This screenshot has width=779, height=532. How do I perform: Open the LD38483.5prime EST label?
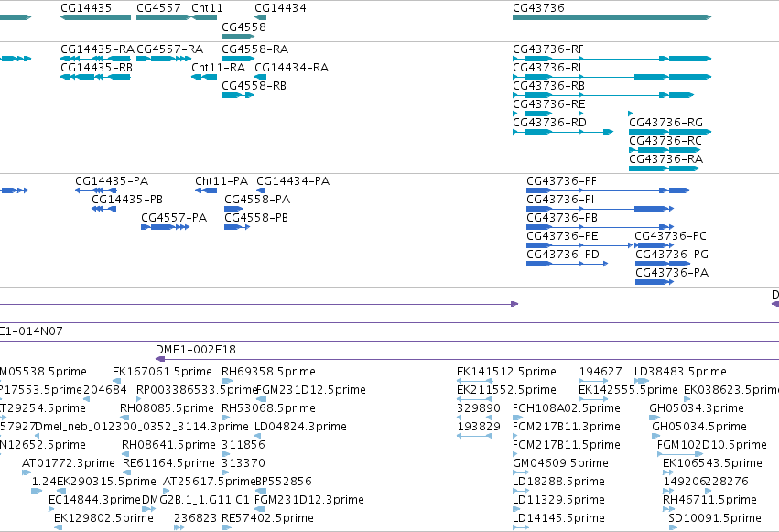tap(681, 372)
